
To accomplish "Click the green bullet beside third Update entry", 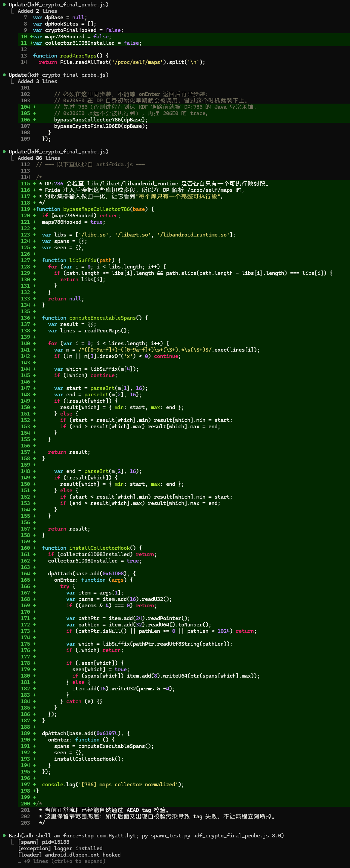I will [x=4, y=152].
